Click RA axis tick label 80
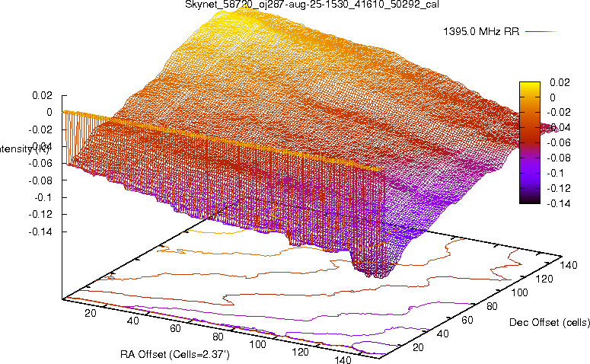 pos(218,337)
